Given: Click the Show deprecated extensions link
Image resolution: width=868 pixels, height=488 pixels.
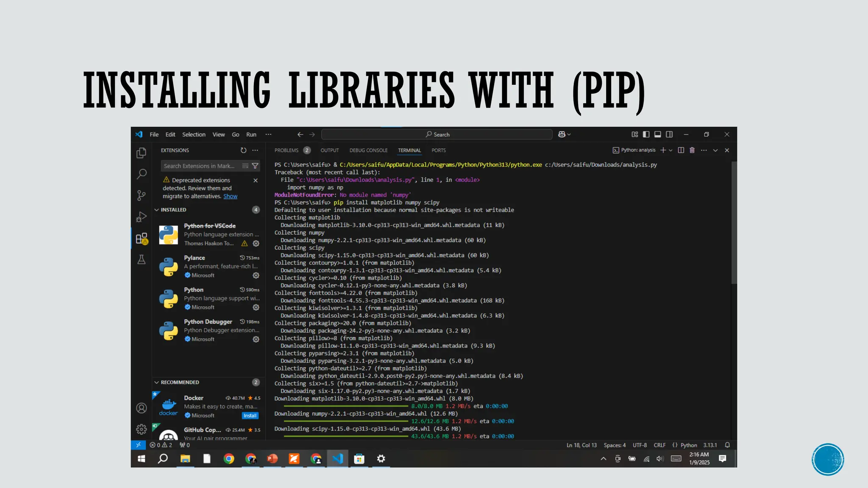Looking at the screenshot, I should (230, 196).
